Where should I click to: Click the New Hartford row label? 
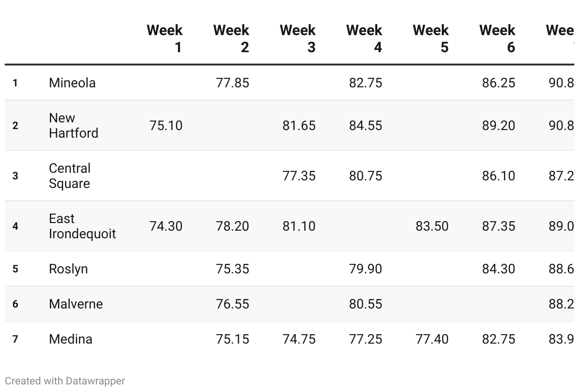pos(74,126)
